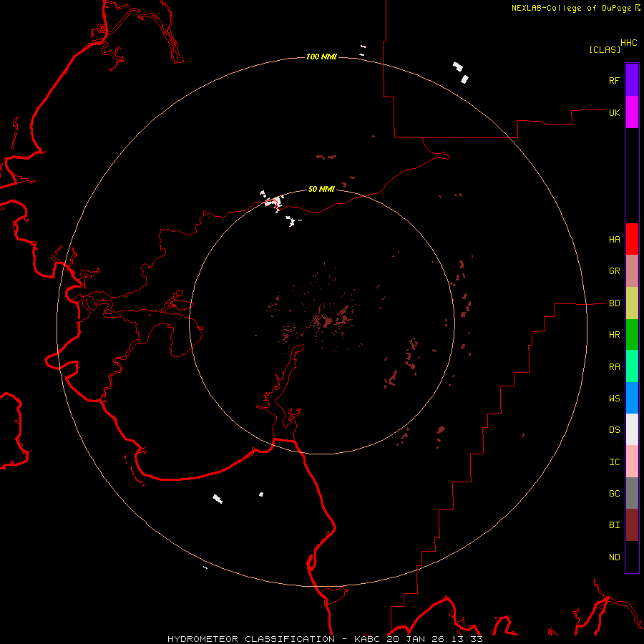Click the BD legend label
The image size is (644, 644).
point(614,303)
